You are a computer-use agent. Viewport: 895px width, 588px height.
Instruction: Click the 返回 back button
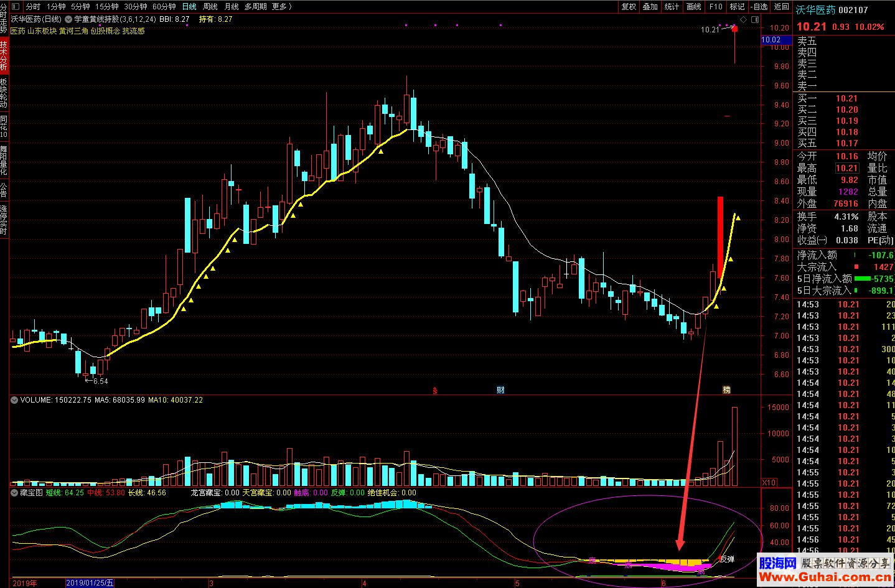[x=781, y=6]
